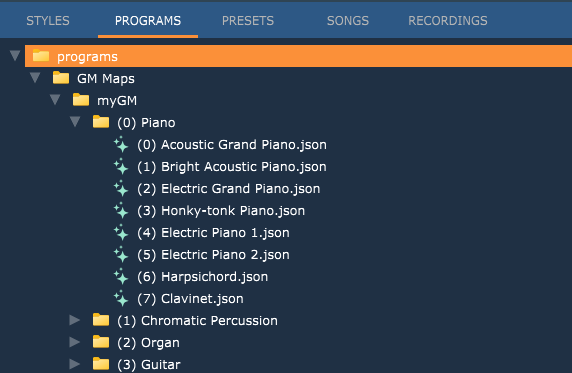Click the programs folder icon

(41, 56)
